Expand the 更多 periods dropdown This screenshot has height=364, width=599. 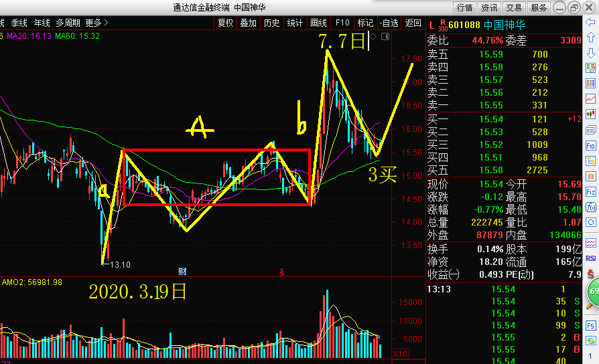(x=96, y=23)
